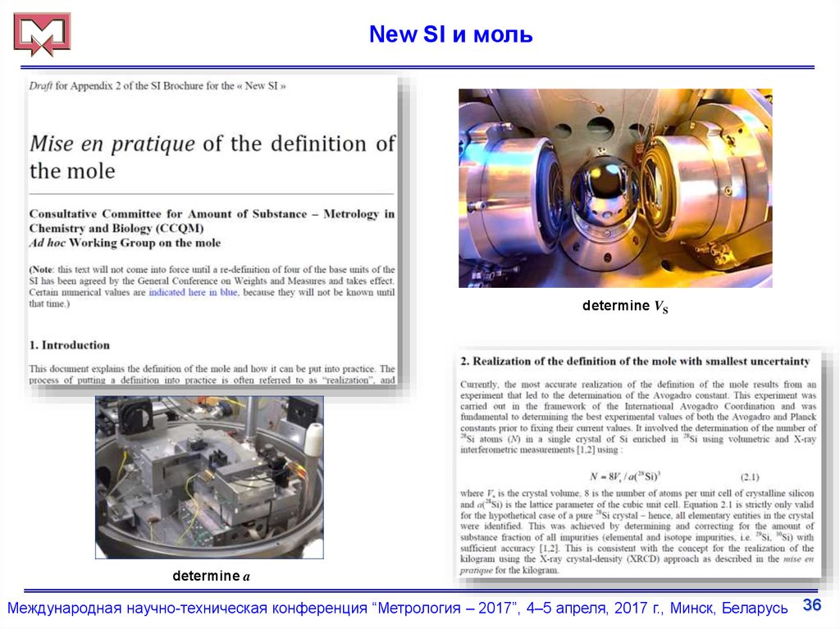Screen dimensions: 840x629
Task: Click the 'determine a' caption
Action: click(x=211, y=577)
